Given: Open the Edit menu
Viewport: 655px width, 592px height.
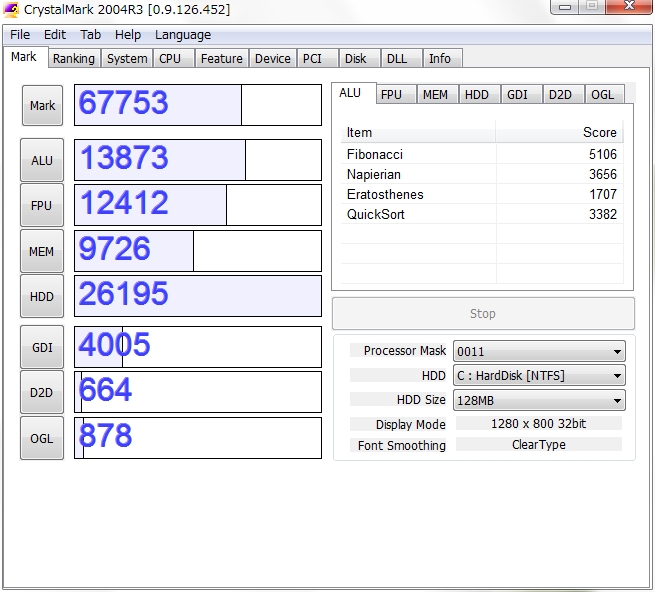Looking at the screenshot, I should [x=55, y=35].
